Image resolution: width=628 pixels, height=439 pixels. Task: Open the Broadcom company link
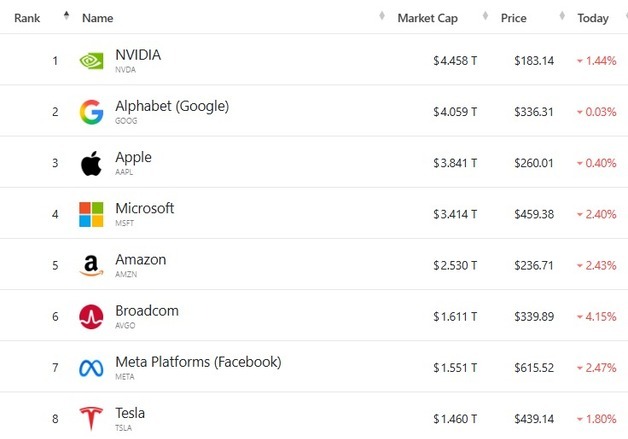tap(147, 310)
